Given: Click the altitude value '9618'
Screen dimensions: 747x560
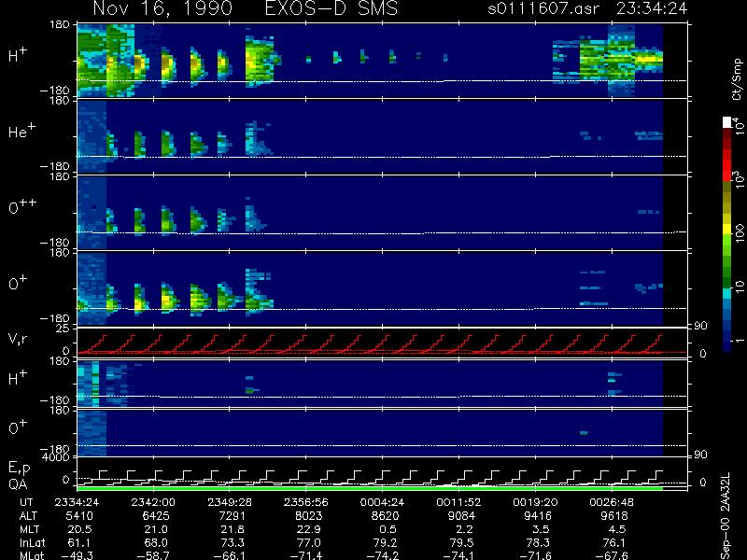Looking at the screenshot, I should tap(614, 516).
